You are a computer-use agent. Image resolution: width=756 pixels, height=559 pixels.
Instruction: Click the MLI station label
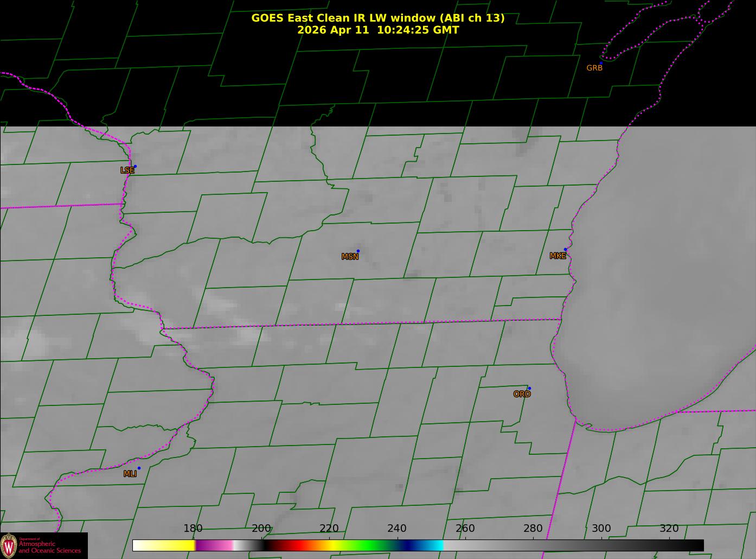[130, 474]
